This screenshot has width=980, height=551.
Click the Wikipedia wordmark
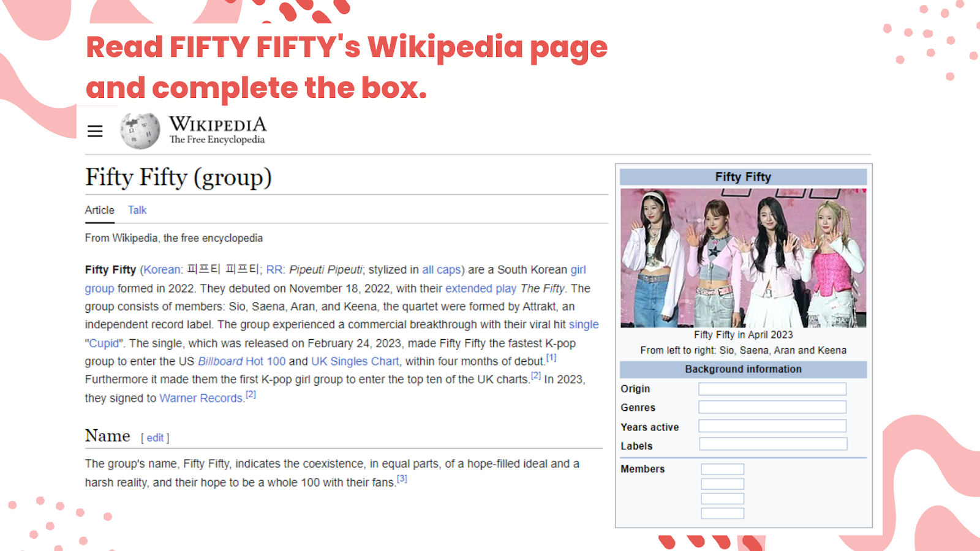218,130
